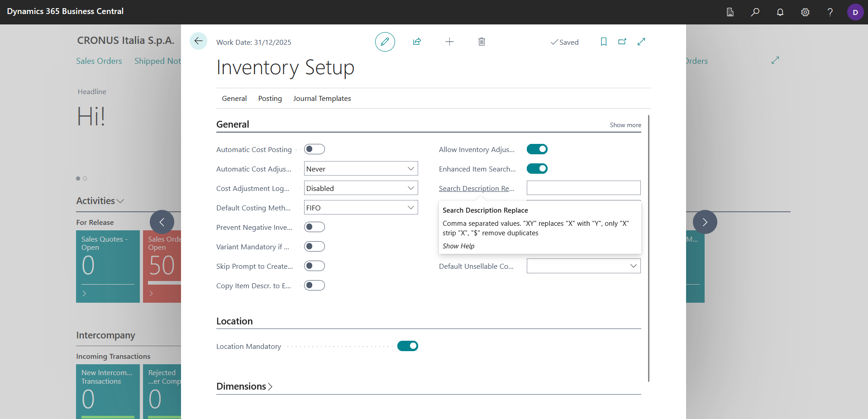Click expand page diagonal arrow icon

point(641,42)
